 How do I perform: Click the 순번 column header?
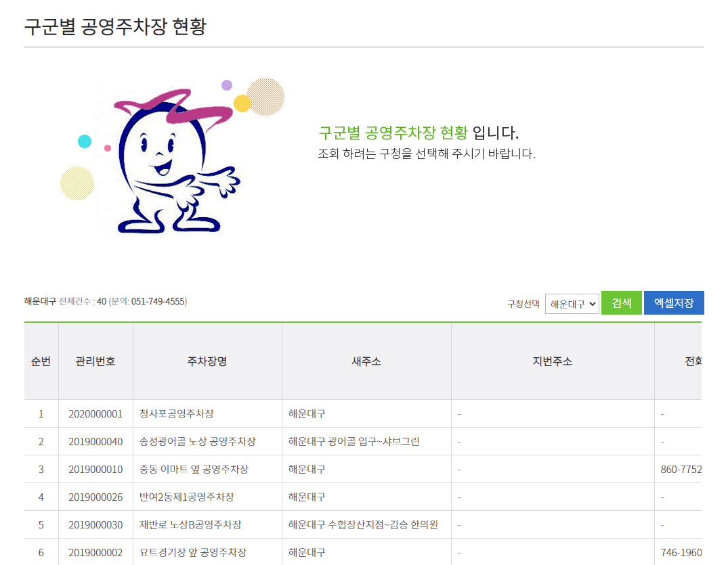41,361
